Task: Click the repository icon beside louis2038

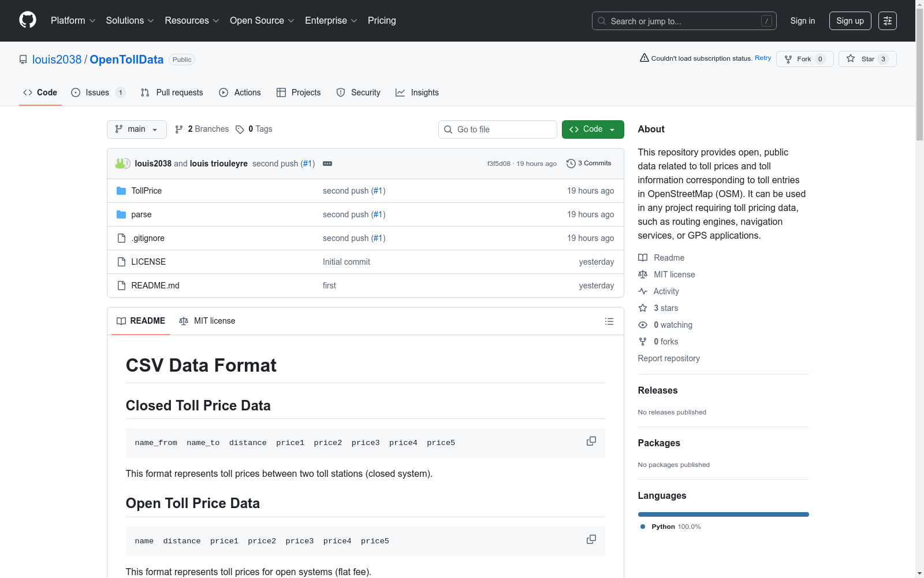Action: 23,60
